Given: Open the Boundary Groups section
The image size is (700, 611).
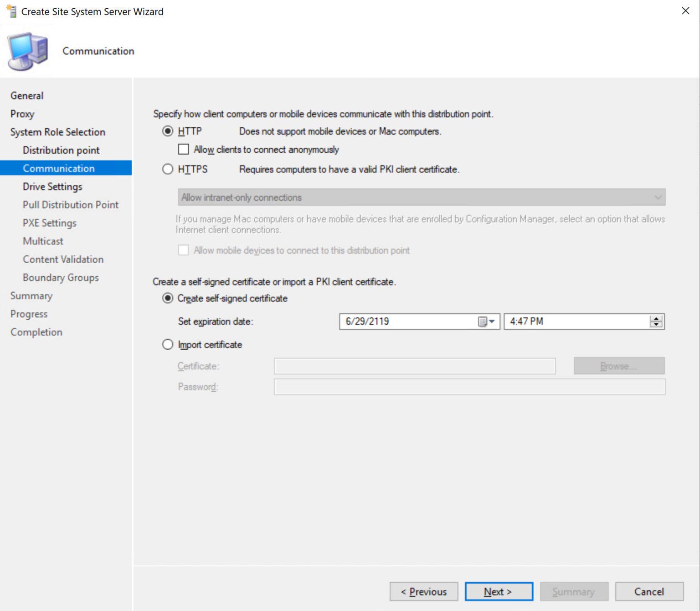Looking at the screenshot, I should [x=61, y=277].
